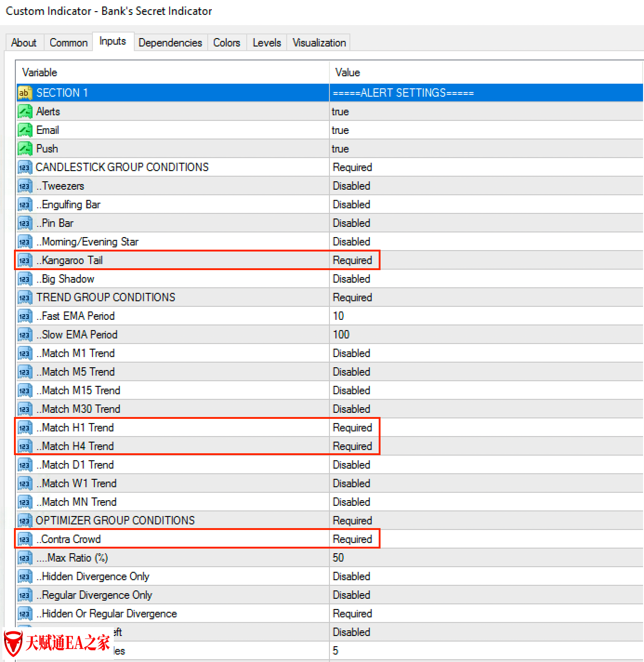
Task: Click the icon beside Fast EMA Period
Action: (25, 316)
